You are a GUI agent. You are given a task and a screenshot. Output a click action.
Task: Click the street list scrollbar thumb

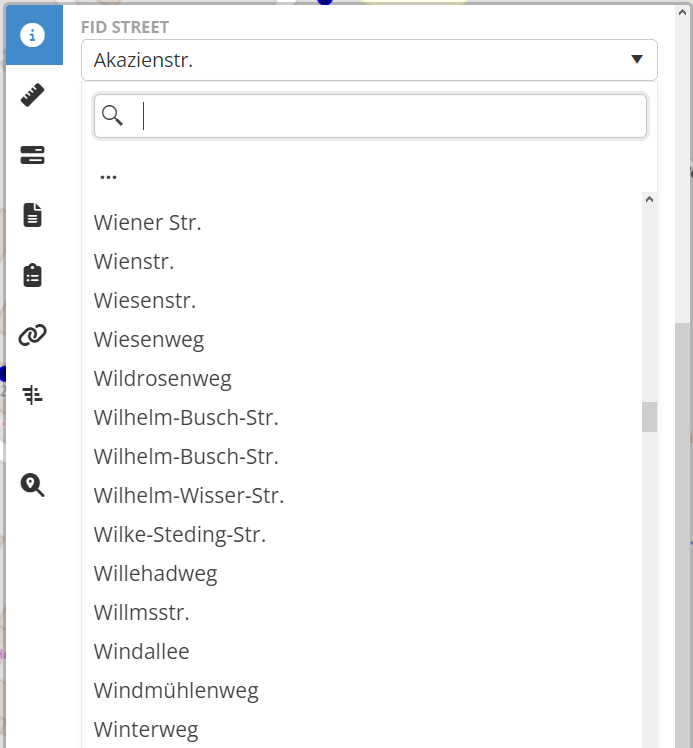649,417
